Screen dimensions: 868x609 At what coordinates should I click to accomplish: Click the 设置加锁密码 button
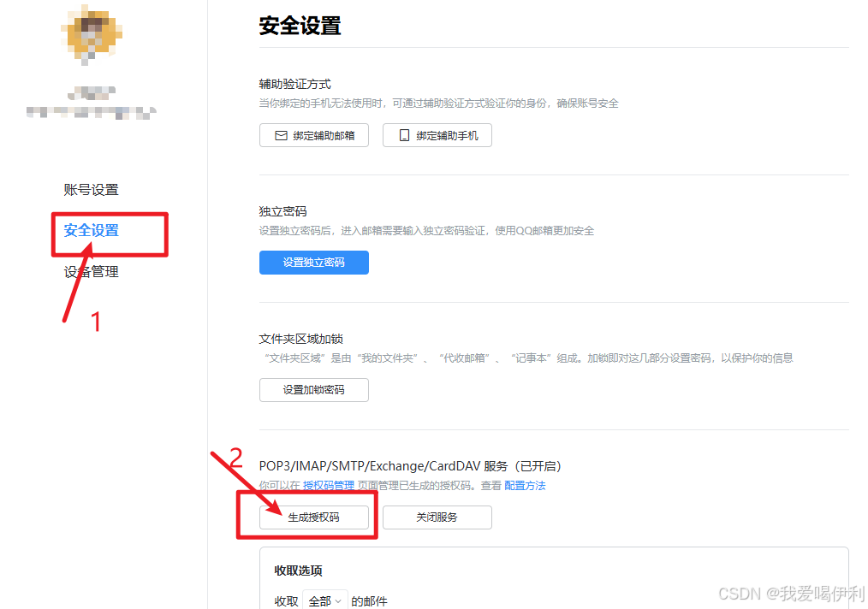[x=314, y=390]
